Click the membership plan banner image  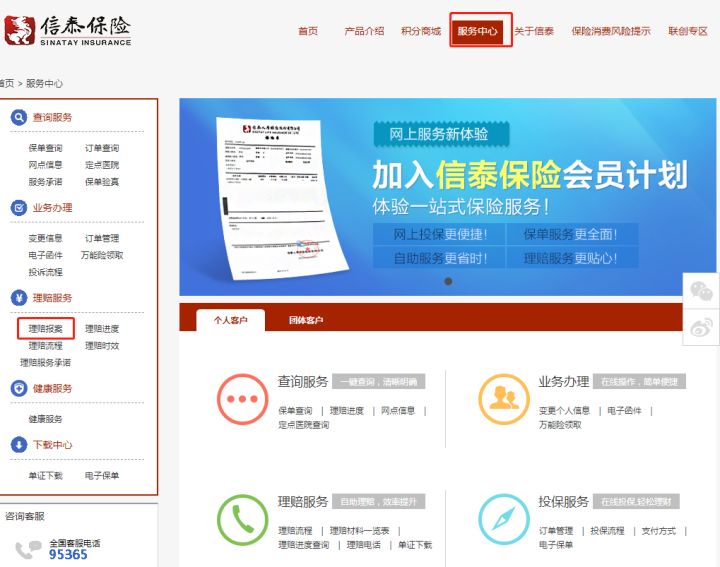[447, 197]
